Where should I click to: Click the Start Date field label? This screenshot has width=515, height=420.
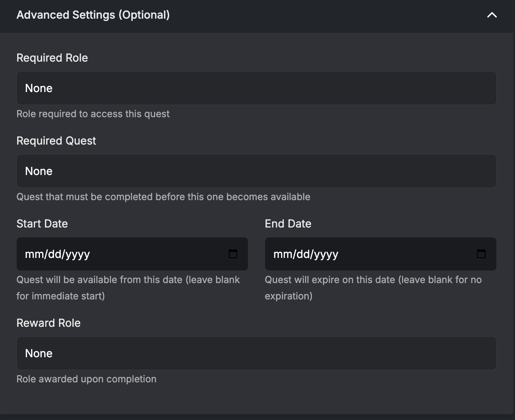(x=42, y=224)
